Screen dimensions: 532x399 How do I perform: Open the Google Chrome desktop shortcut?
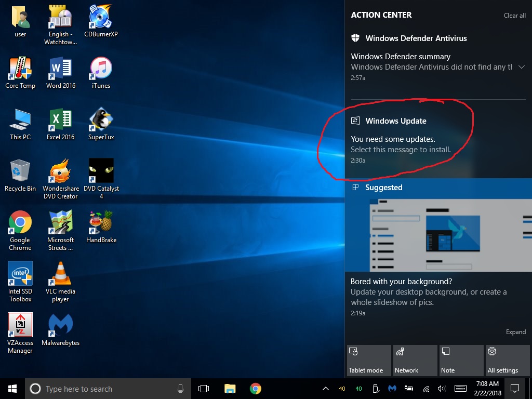click(x=20, y=231)
